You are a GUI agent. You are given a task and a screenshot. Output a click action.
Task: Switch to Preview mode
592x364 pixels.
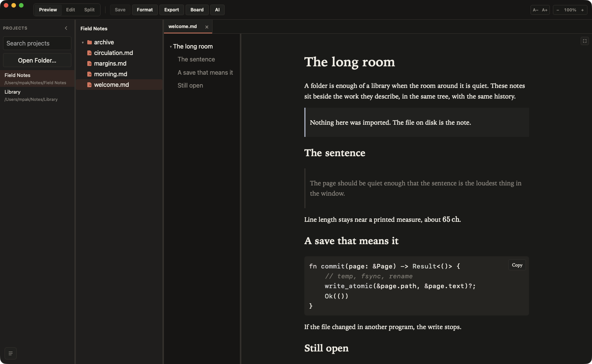pyautogui.click(x=48, y=10)
